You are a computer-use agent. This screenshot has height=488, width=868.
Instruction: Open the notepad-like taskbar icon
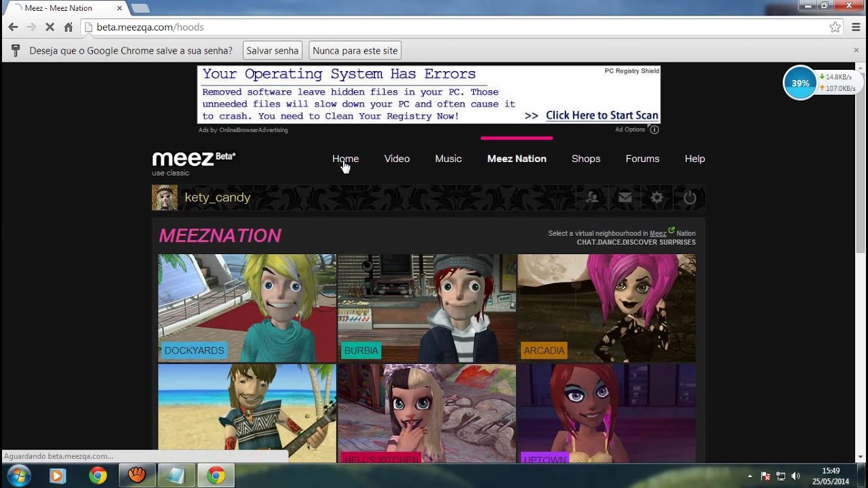coord(176,476)
